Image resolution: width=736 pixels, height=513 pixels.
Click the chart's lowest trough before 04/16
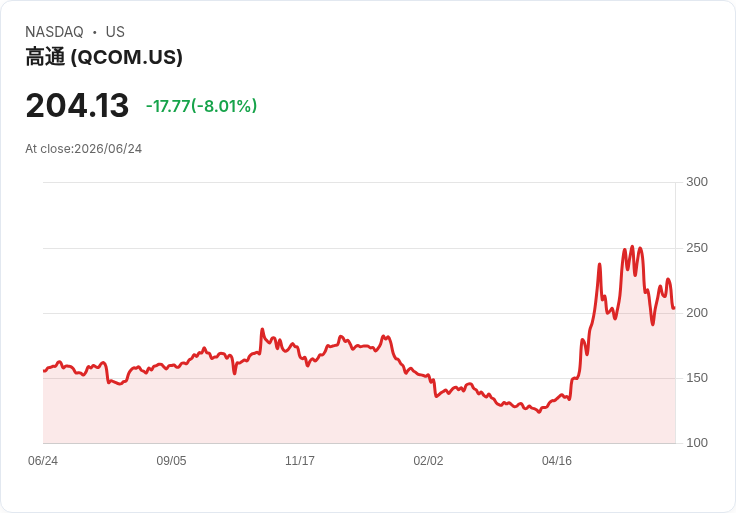tap(539, 412)
